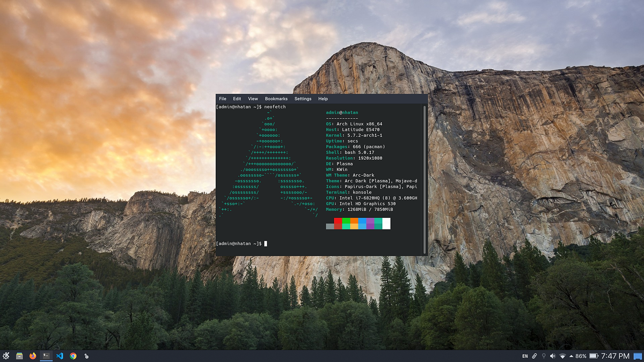Viewport: 644px width, 362px height.
Task: Open the clipboard paperclip tray icon
Action: pyautogui.click(x=535, y=356)
